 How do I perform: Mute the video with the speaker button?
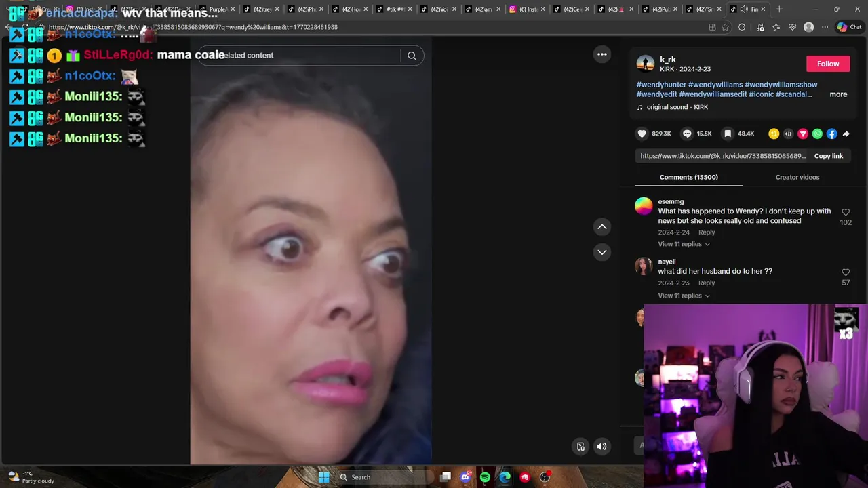(601, 446)
